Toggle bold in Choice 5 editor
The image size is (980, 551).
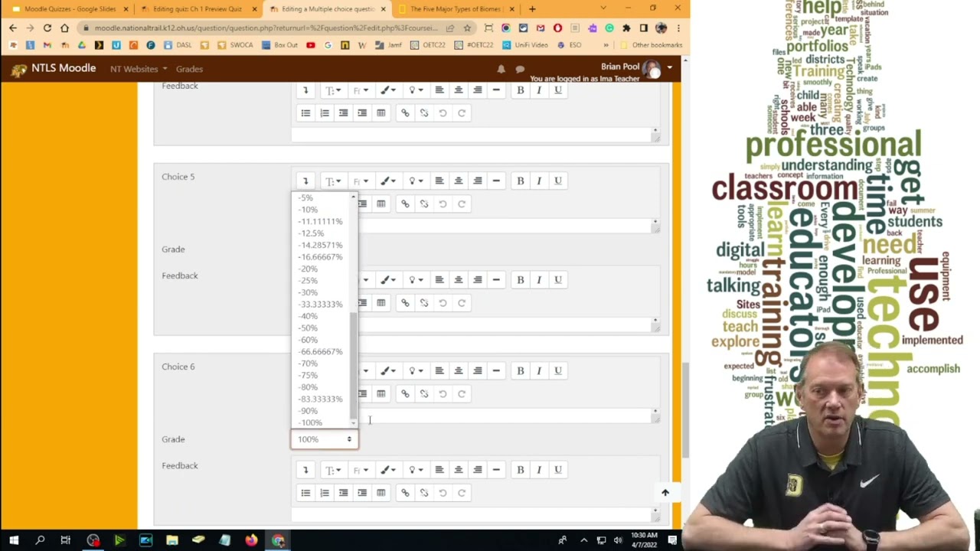(x=521, y=181)
